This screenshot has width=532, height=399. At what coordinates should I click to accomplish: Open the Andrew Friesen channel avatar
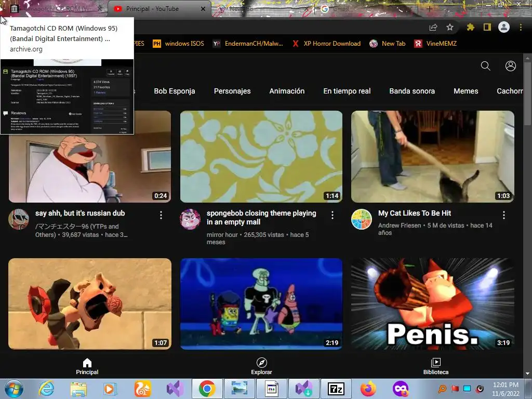(362, 219)
